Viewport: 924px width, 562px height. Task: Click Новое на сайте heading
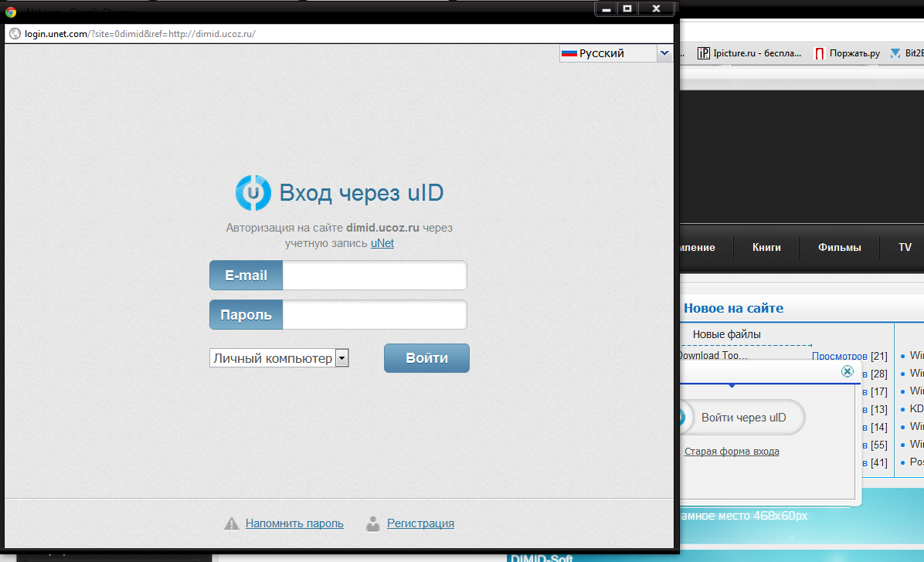[733, 308]
